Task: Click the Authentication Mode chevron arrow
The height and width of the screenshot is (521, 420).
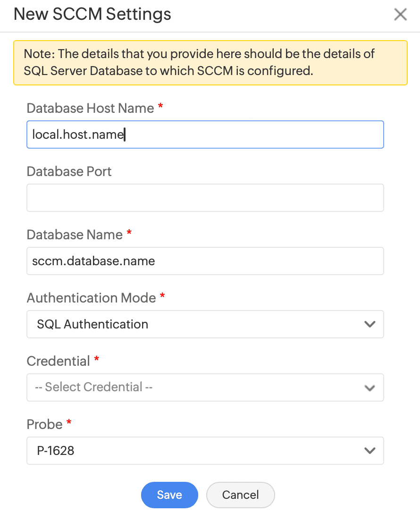Action: tap(370, 324)
